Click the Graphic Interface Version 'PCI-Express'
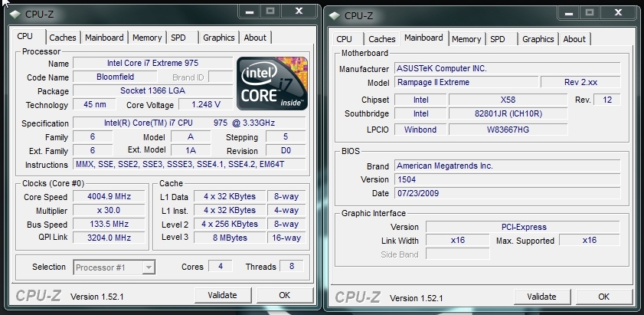 (x=523, y=227)
